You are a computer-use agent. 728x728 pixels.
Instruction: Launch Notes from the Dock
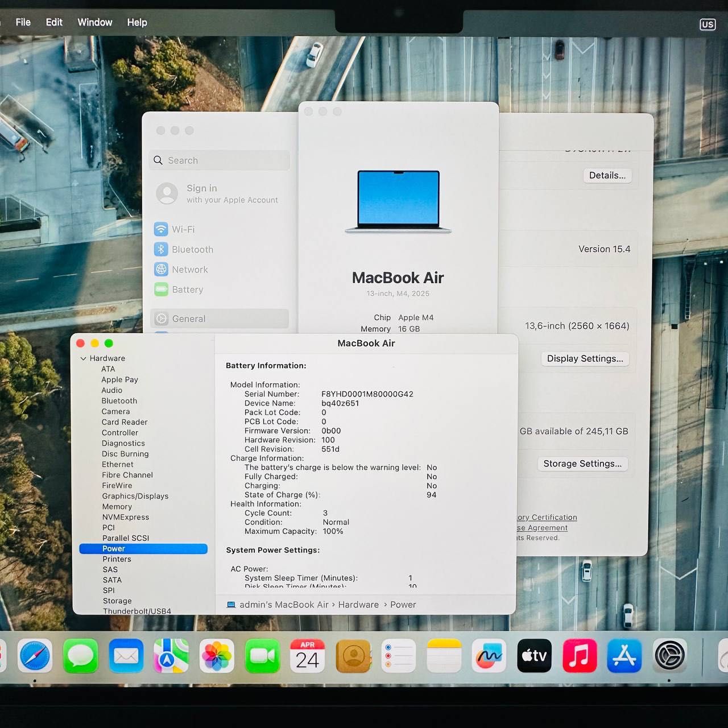point(444,656)
